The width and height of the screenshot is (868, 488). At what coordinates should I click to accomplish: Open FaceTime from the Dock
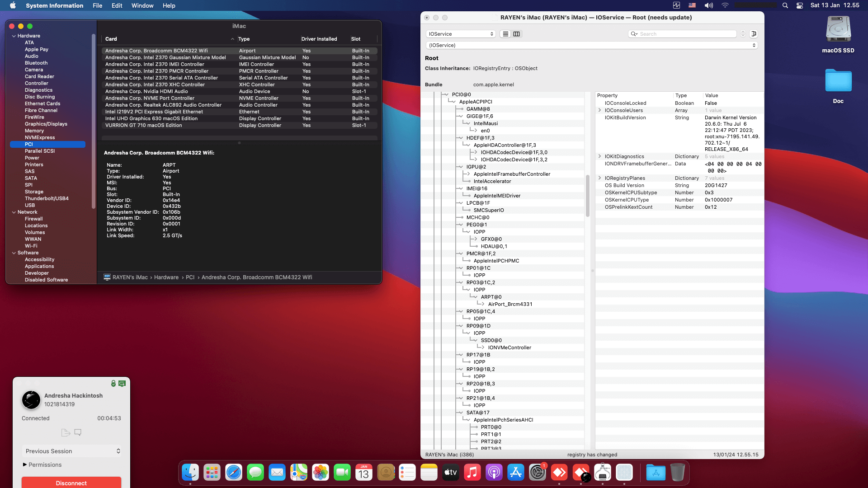342,473
